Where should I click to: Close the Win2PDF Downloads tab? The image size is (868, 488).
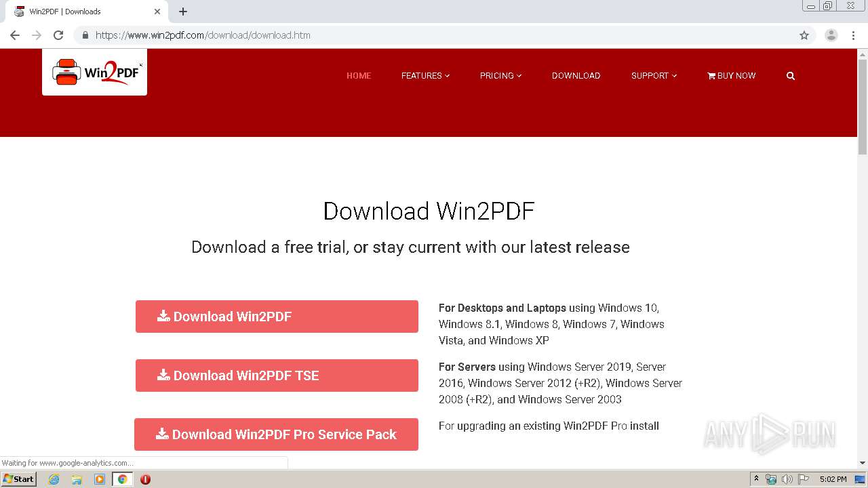157,12
